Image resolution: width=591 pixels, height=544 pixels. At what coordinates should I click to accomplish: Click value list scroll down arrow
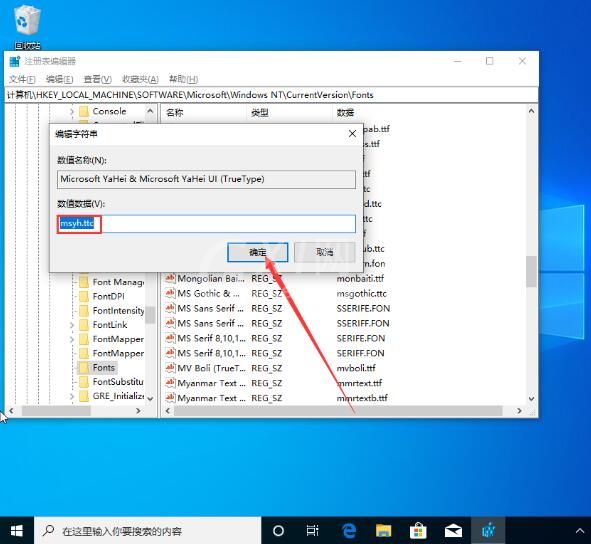point(531,399)
